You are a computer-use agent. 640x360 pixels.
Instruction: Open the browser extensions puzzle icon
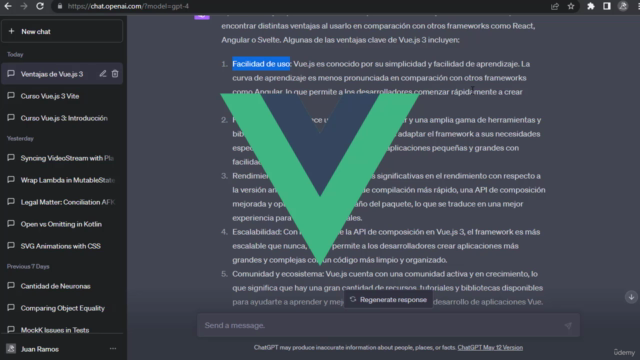591,6
